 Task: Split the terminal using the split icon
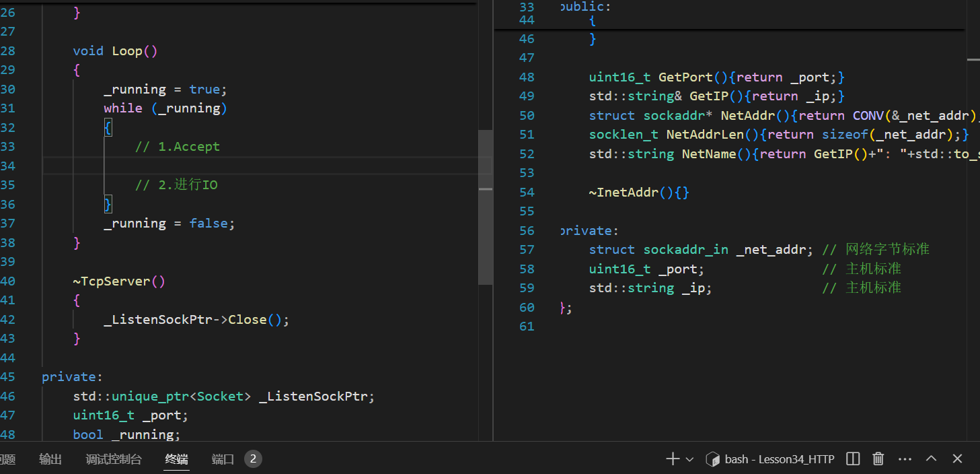click(x=853, y=459)
